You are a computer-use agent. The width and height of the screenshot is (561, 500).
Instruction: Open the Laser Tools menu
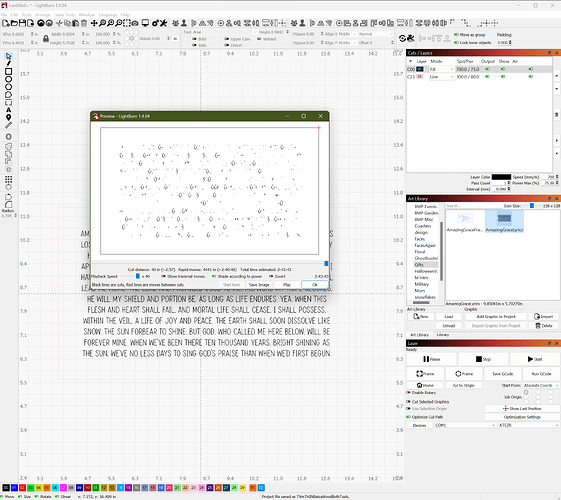click(64, 15)
